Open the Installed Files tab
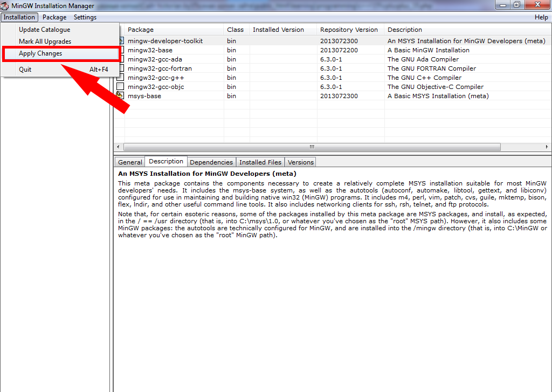Screen dimensions: 552x392 [x=260, y=162]
